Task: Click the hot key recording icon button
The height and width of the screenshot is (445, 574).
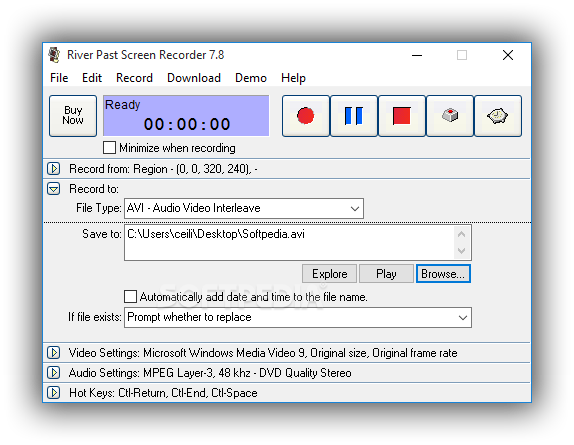Action: pos(450,116)
